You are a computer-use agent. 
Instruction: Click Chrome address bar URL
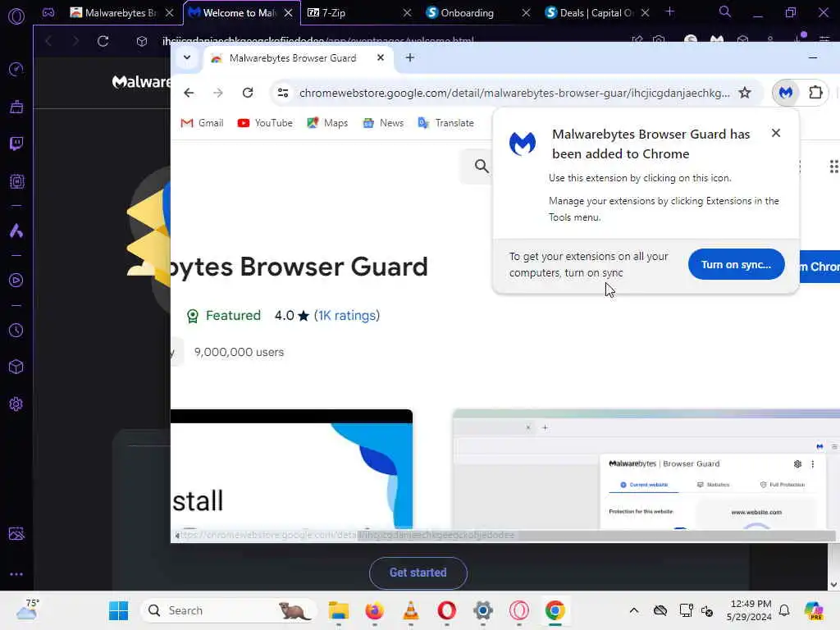pyautogui.click(x=514, y=93)
